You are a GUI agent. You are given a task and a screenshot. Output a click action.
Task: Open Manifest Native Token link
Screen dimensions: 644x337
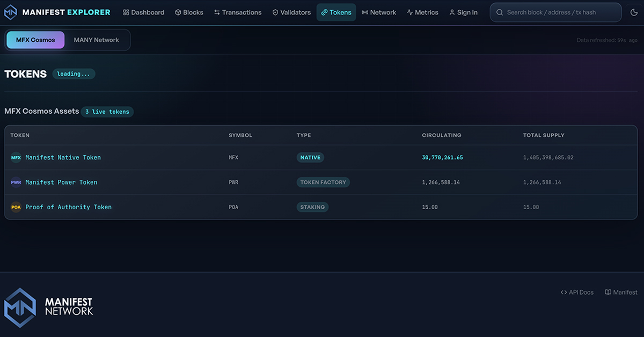tap(63, 158)
